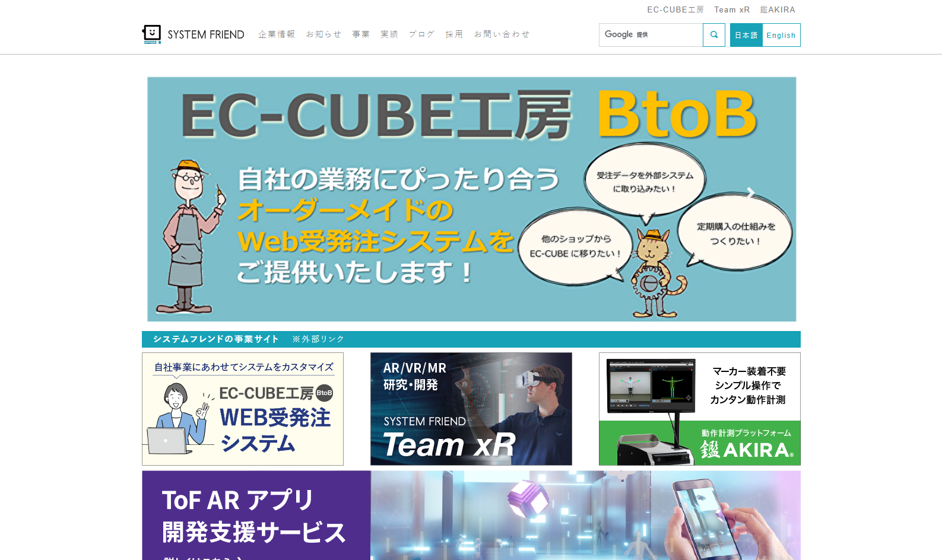Open the EC-CUBE工房 WEB受発注システム card
Image resolution: width=942 pixels, height=560 pixels.
pos(243,409)
